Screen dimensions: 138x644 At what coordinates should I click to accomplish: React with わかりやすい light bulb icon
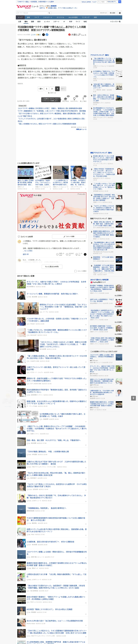[x=74, y=99]
